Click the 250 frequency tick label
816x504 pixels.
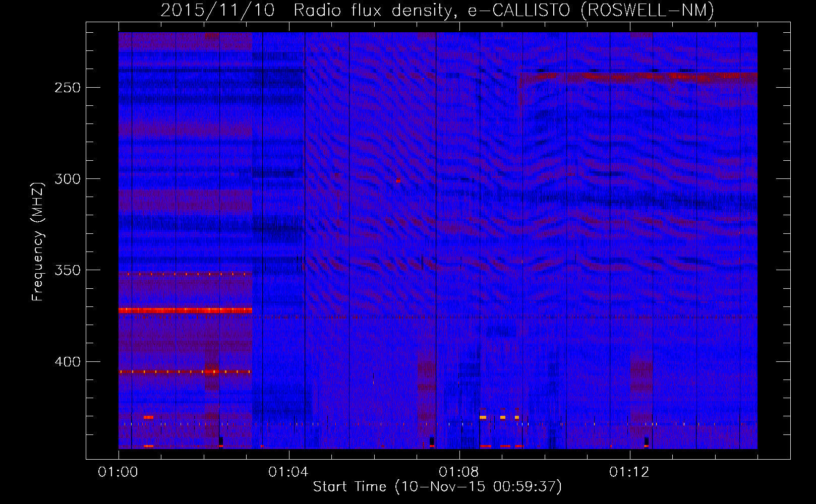tap(68, 88)
